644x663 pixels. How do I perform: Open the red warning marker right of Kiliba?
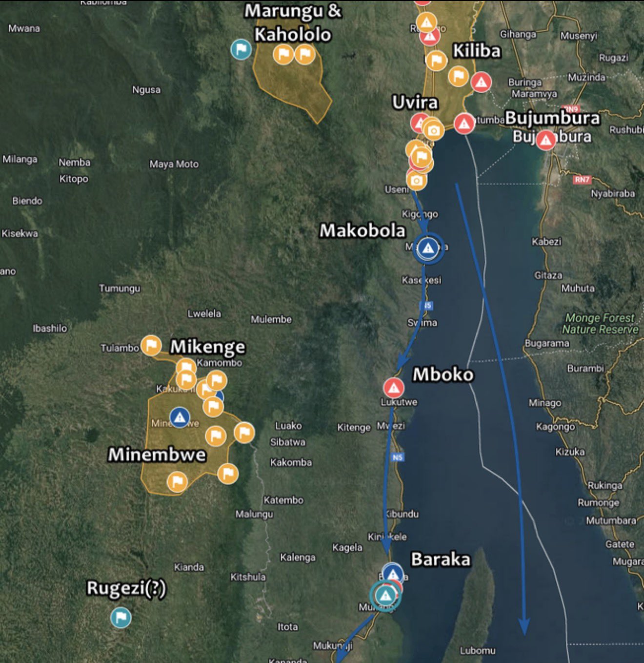point(481,82)
